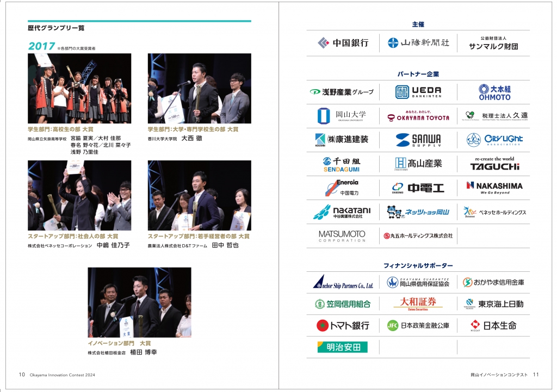Select the スタートアップ部門:若手経営者の部 大賞 caption
This screenshot has height=392, width=557.
click(x=199, y=236)
